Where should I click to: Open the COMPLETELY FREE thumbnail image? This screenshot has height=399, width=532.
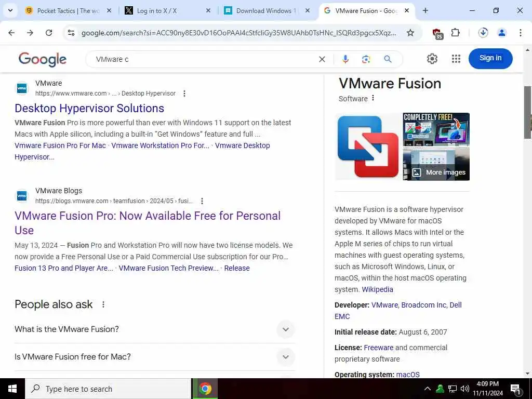pos(436,129)
